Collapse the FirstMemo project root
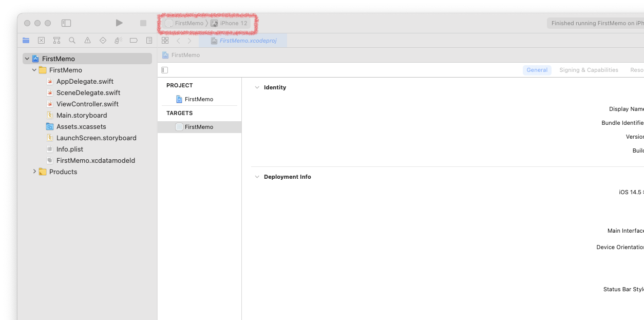Screen dimensions: 644x320 click(27, 59)
